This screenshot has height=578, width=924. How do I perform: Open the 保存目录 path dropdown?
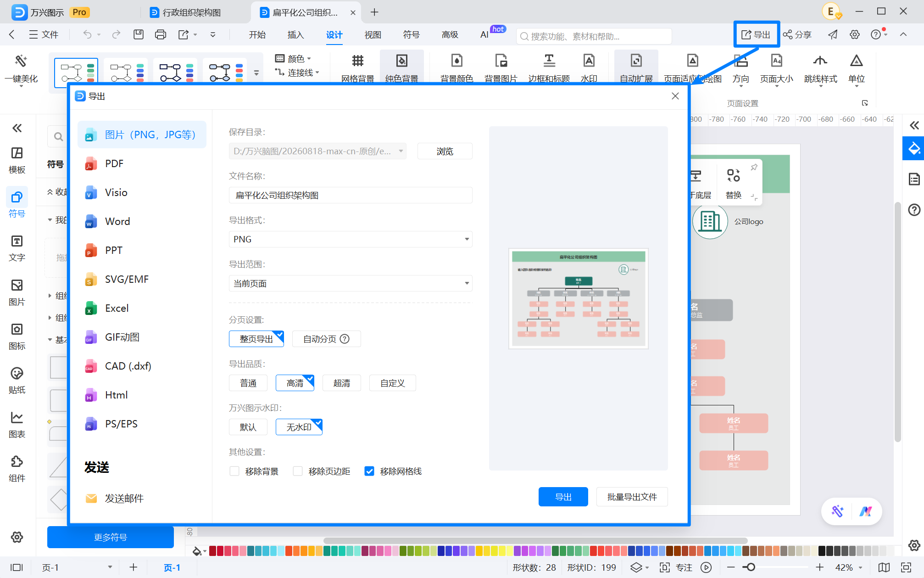point(317,151)
